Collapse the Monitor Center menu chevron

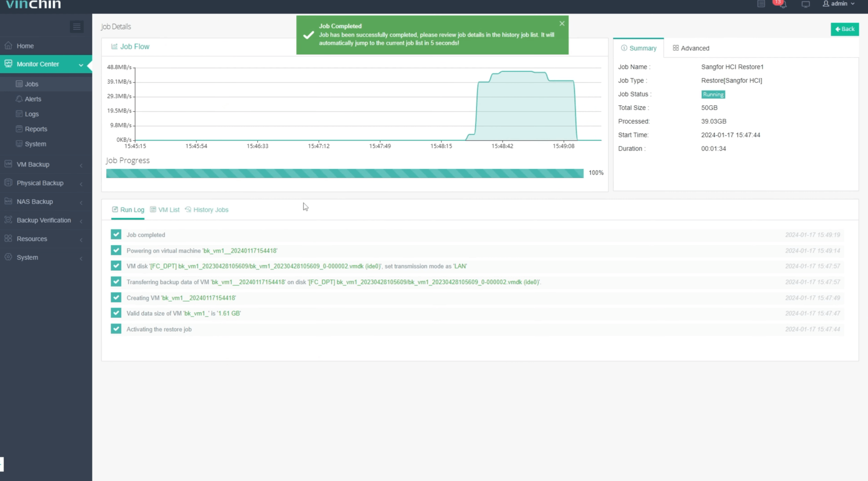point(81,65)
